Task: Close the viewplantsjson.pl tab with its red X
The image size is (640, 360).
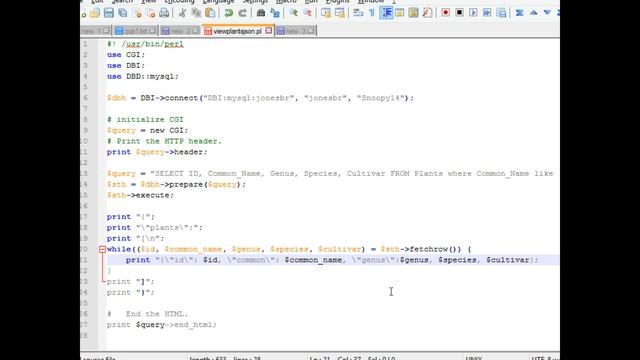Action: (x=269, y=31)
